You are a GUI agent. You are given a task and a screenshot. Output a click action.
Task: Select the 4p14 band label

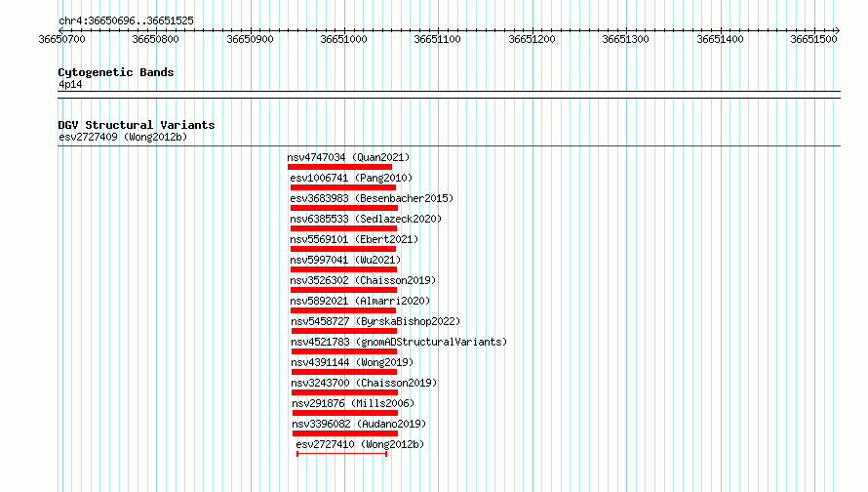(x=70, y=84)
